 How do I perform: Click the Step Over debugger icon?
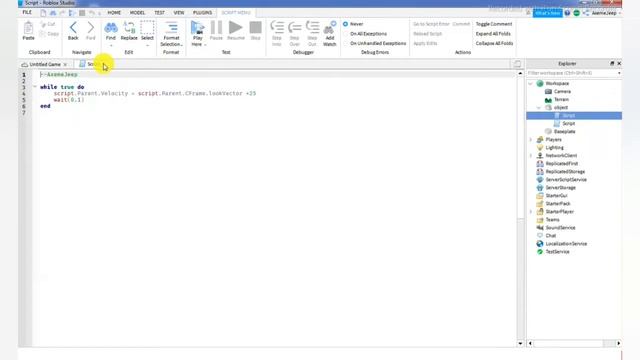(x=294, y=28)
